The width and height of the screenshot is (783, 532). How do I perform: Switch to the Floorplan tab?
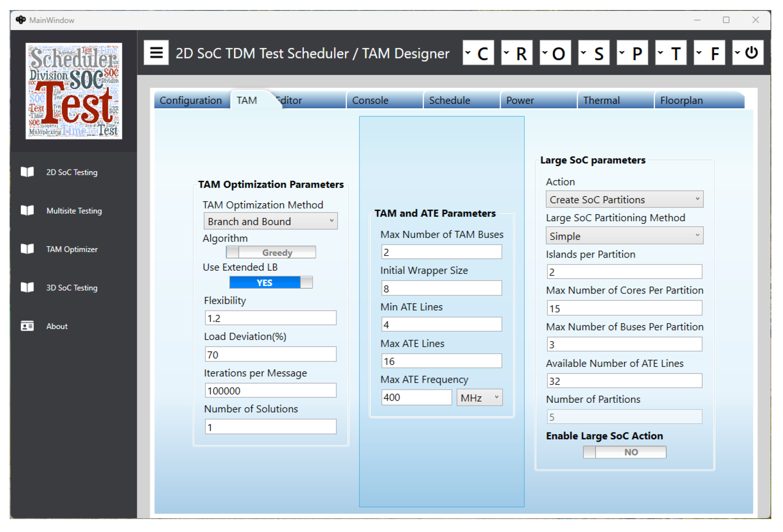699,100
